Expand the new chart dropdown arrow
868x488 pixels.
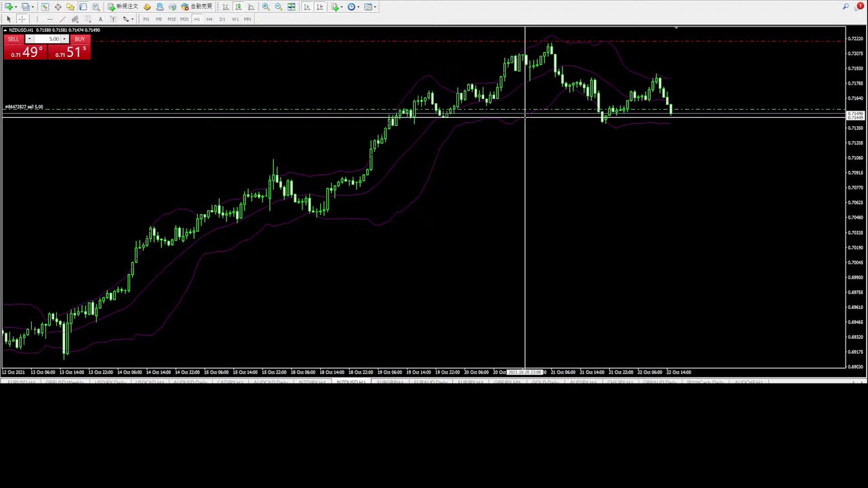(16, 7)
